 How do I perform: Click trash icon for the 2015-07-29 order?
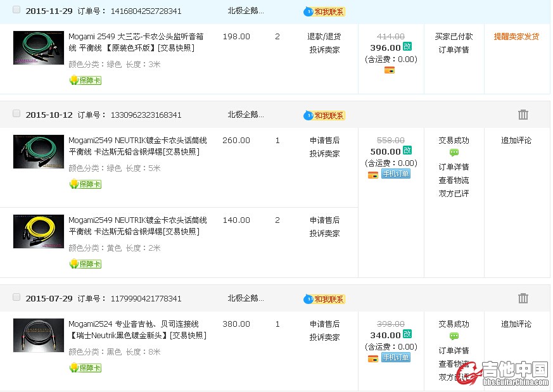click(523, 298)
